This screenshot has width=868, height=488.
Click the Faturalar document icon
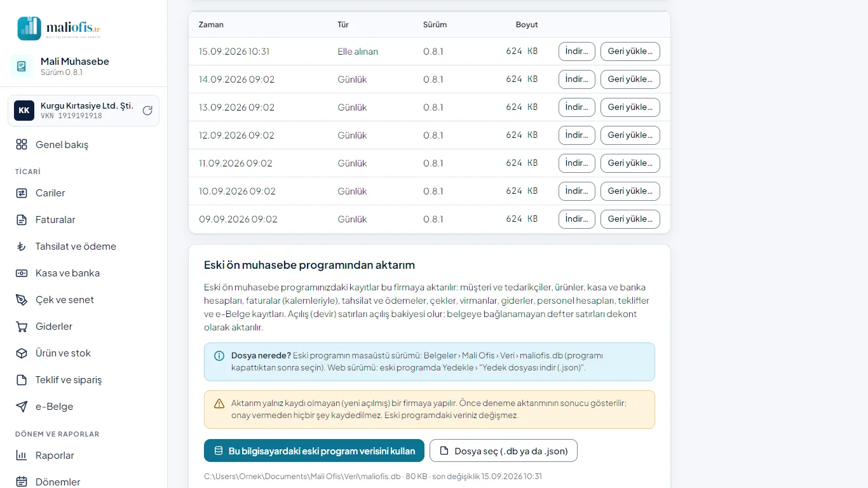22,220
